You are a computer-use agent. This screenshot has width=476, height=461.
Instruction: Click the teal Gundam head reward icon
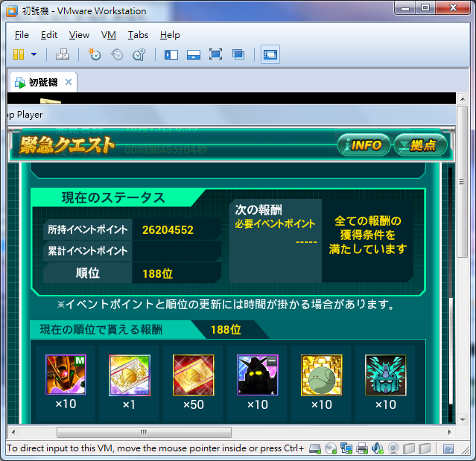[x=386, y=375]
